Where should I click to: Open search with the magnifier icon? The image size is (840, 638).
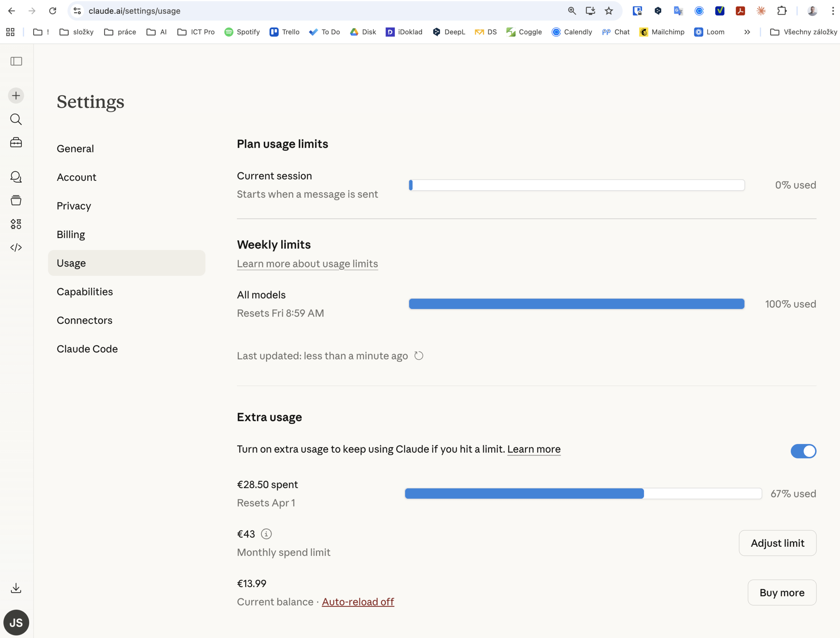pyautogui.click(x=16, y=119)
